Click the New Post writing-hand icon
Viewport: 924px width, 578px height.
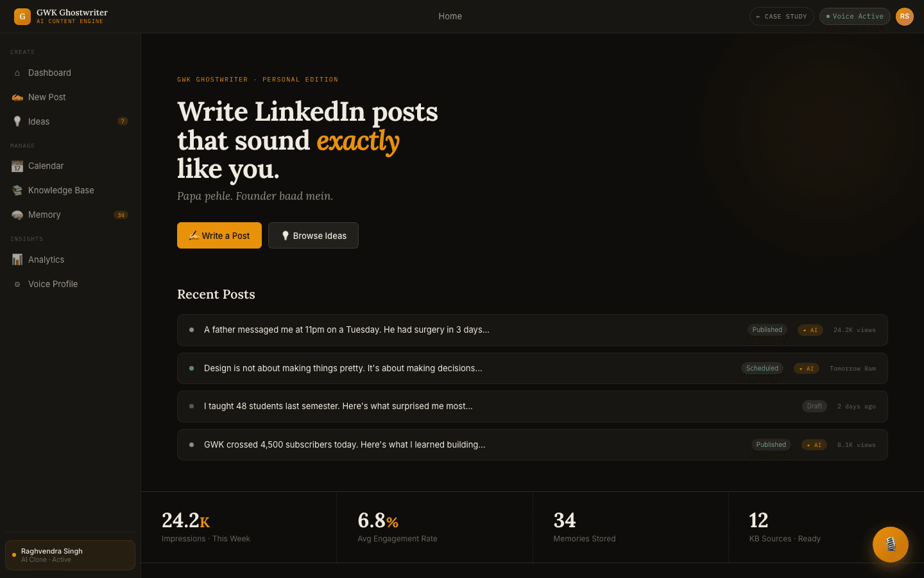[x=17, y=98]
